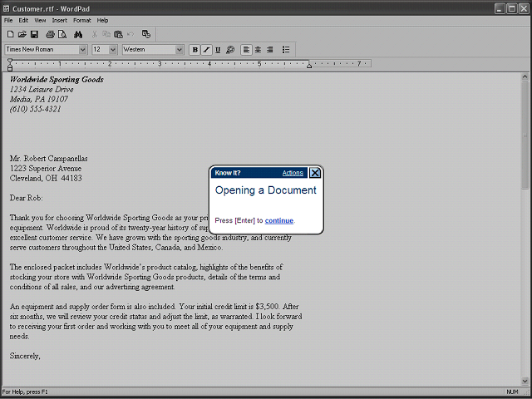The image size is (532, 399).
Task: Maximize the WordPad window
Action: (512, 9)
